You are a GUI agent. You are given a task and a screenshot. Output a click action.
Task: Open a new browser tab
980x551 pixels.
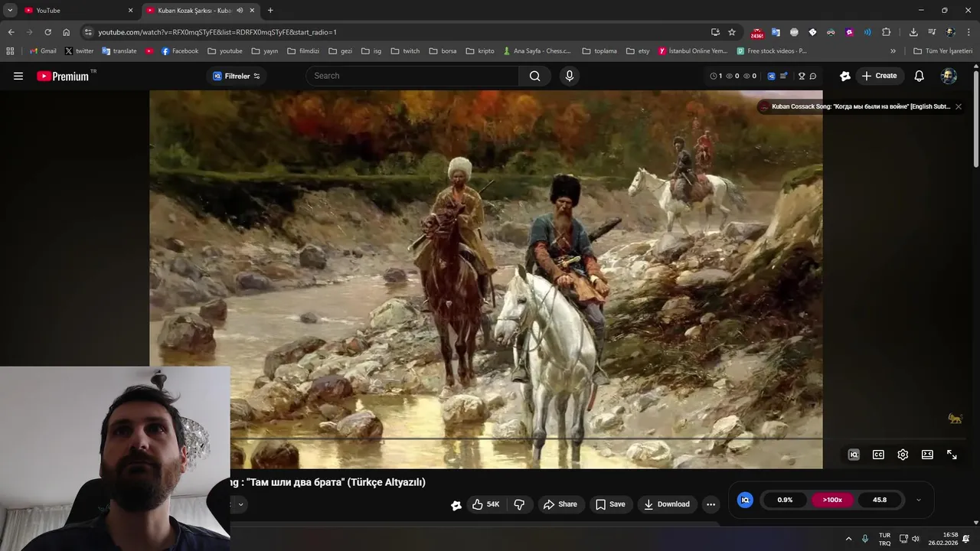pyautogui.click(x=270, y=11)
